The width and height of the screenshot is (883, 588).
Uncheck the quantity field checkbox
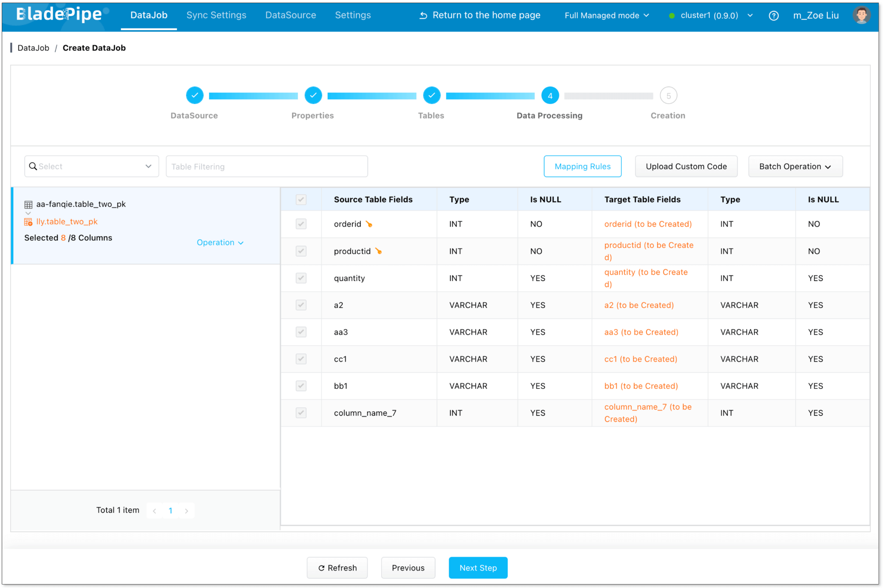tap(301, 278)
